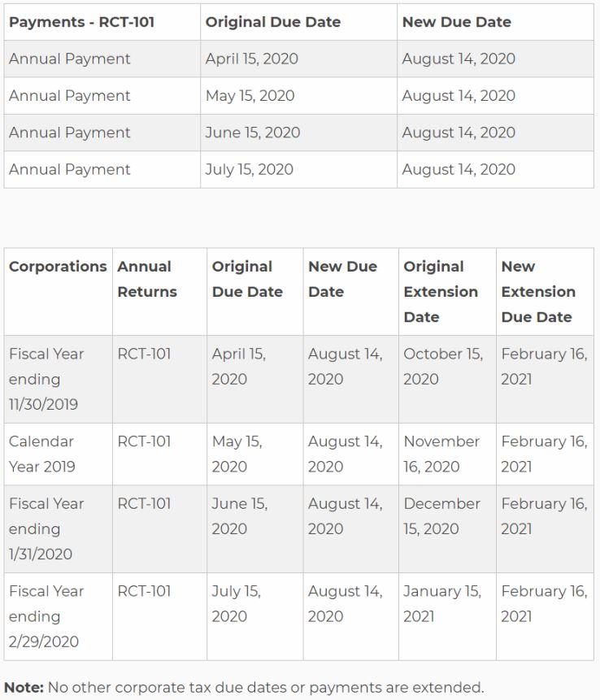Click the "Fiscal Year ending 1/31/2020" cell

click(x=46, y=528)
